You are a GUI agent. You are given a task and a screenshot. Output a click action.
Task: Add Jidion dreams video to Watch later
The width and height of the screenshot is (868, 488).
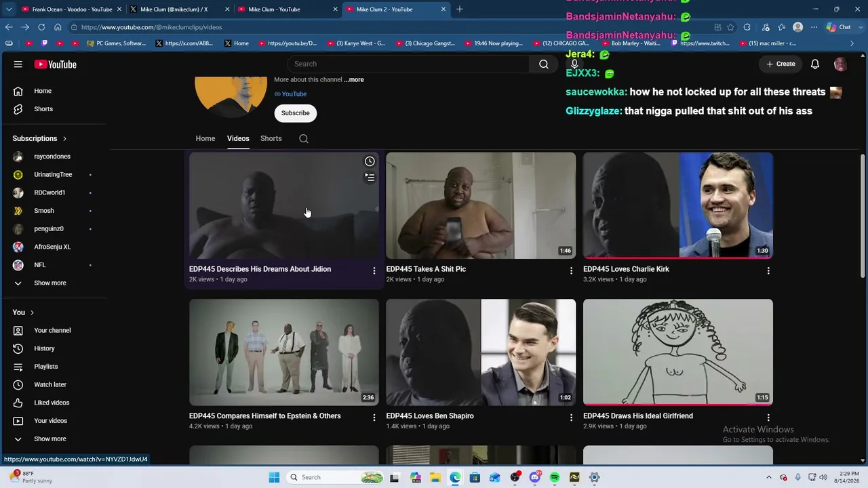[370, 161]
